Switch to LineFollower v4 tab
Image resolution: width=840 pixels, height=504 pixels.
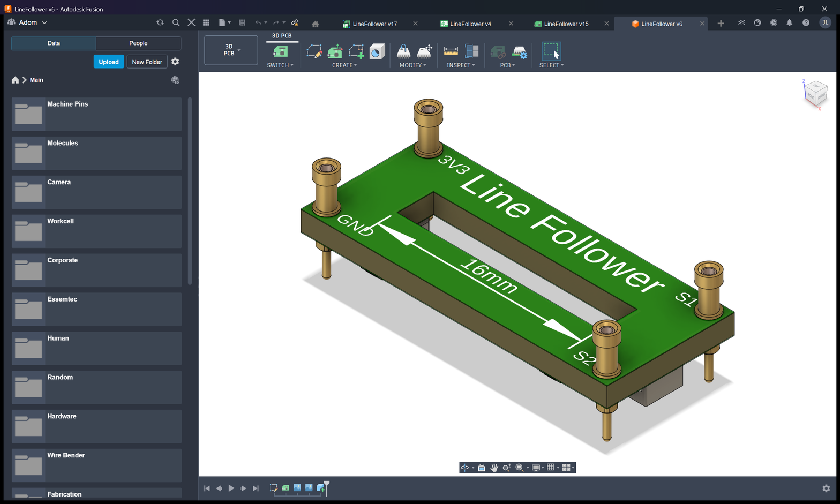click(470, 24)
